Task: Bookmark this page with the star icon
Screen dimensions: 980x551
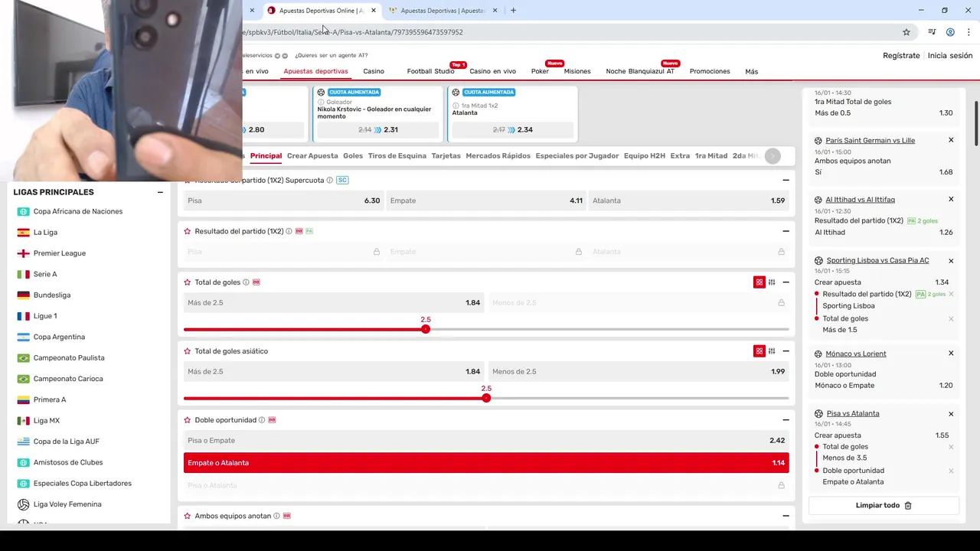Action: [906, 32]
